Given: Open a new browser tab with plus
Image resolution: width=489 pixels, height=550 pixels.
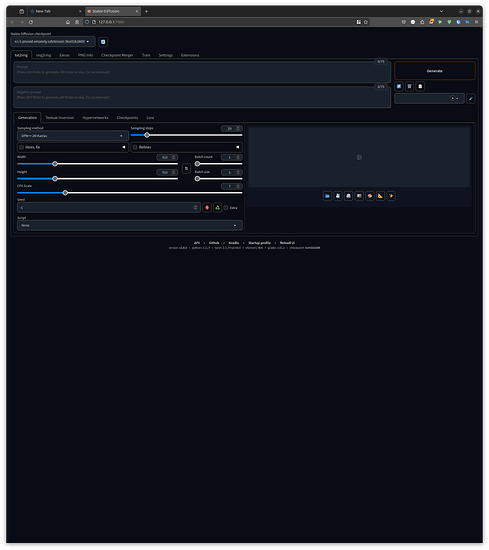Looking at the screenshot, I should (x=146, y=11).
